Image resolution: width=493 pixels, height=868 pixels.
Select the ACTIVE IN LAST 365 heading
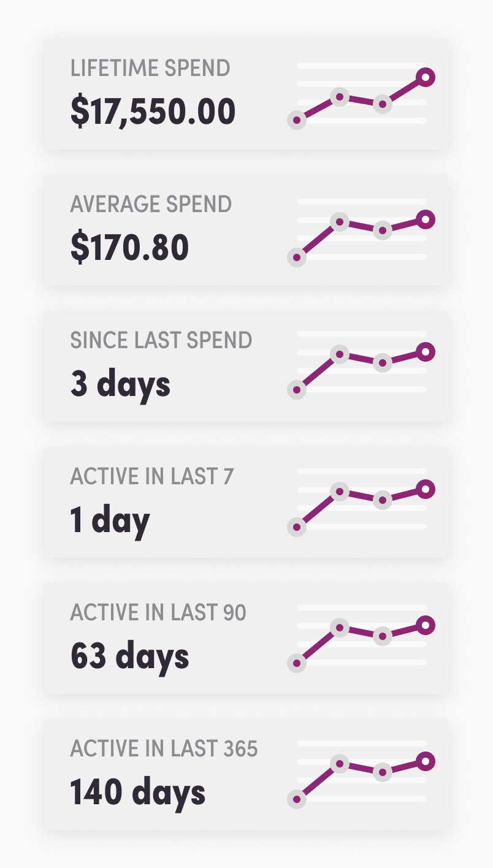(164, 748)
